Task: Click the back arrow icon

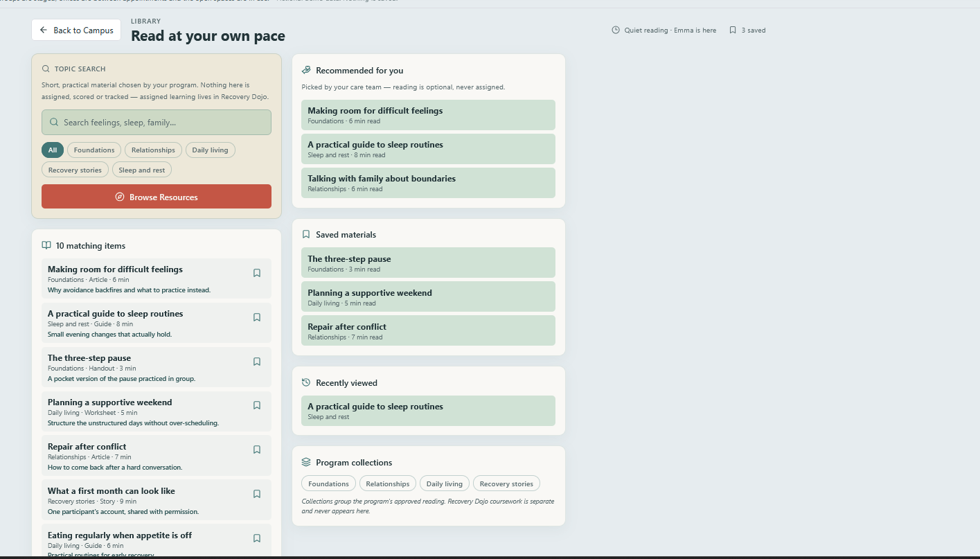Action: 44,30
